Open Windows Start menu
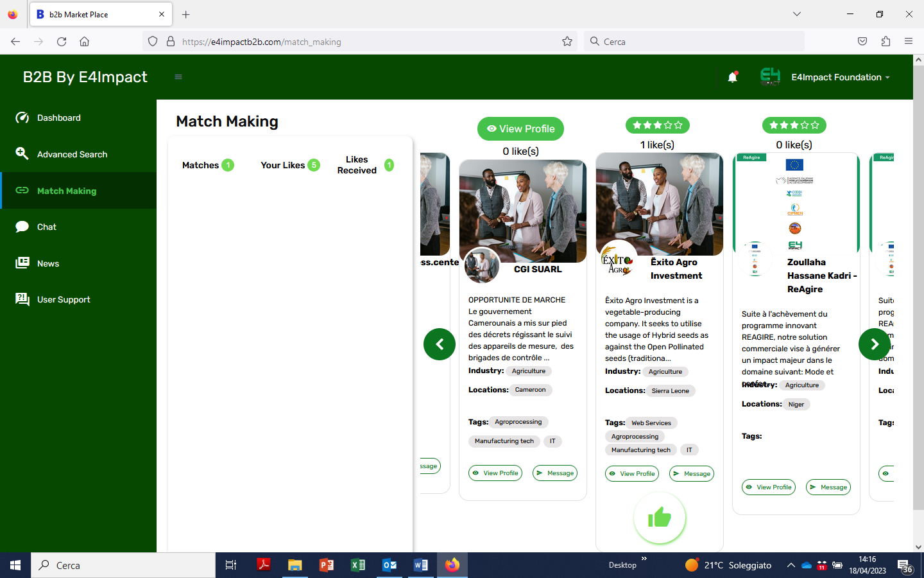Screen dimensions: 924x578 (x=15, y=565)
